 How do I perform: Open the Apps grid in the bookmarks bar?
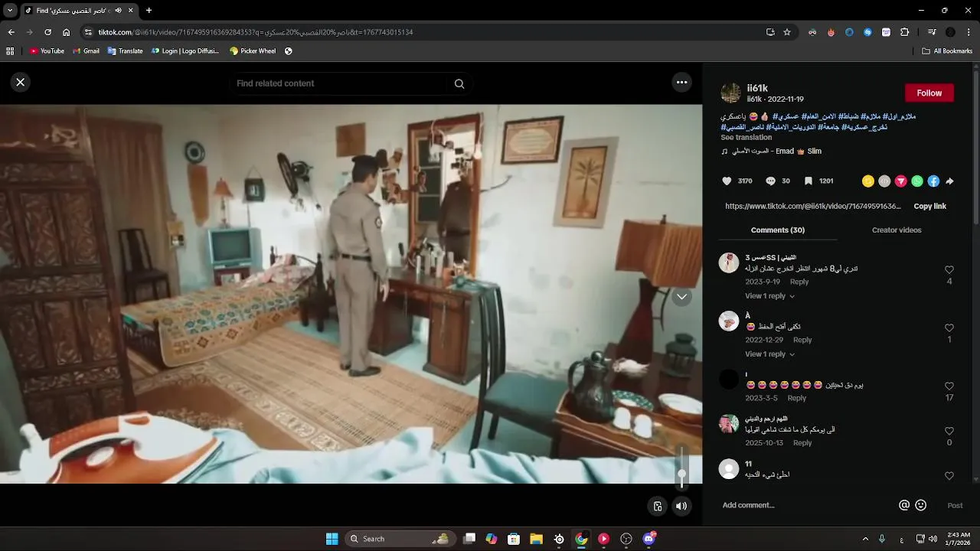pyautogui.click(x=10, y=51)
